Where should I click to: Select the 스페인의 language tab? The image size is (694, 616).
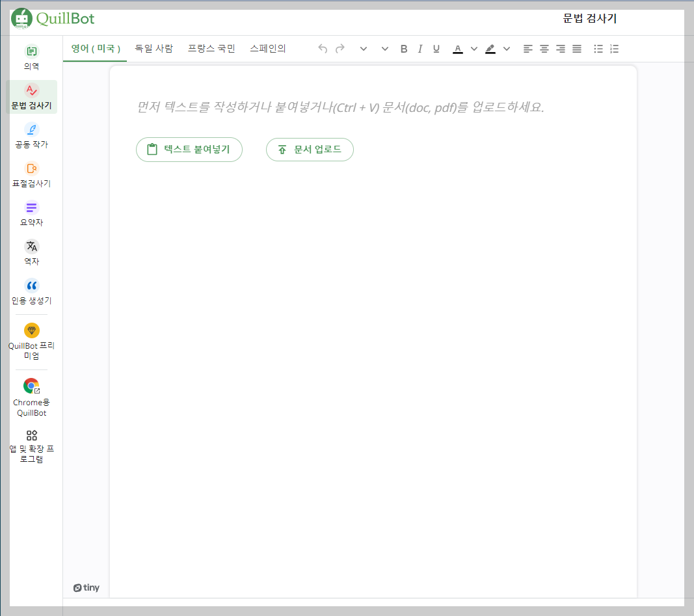(x=268, y=48)
